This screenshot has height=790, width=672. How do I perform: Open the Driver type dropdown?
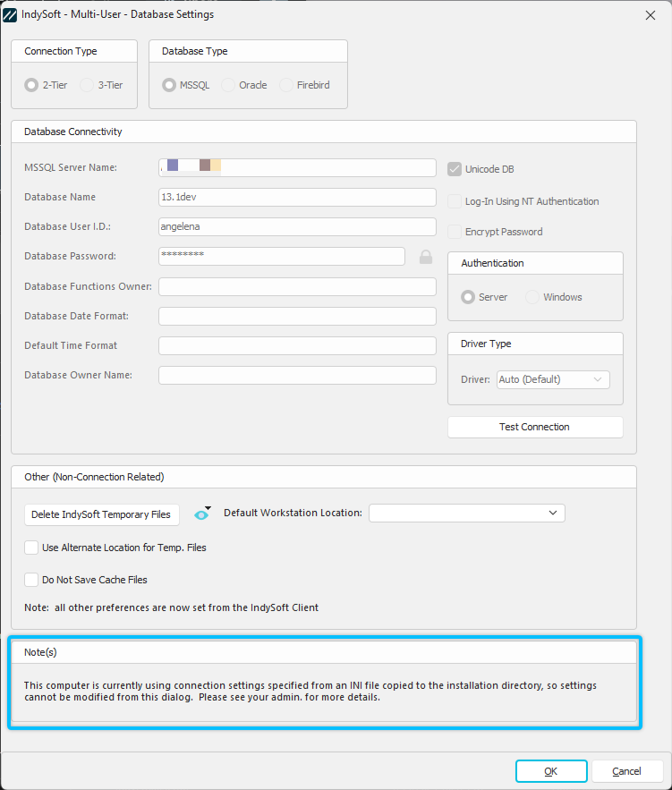[x=553, y=379]
